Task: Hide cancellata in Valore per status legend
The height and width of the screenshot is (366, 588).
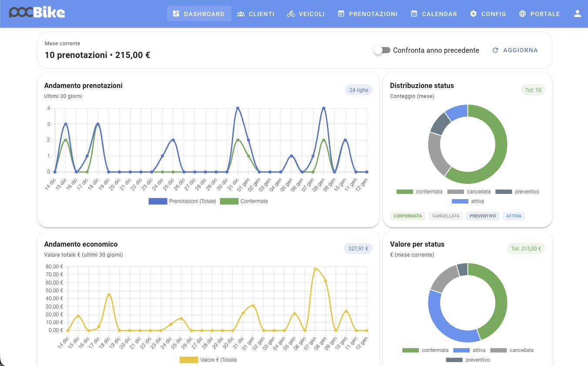Action: coord(512,350)
